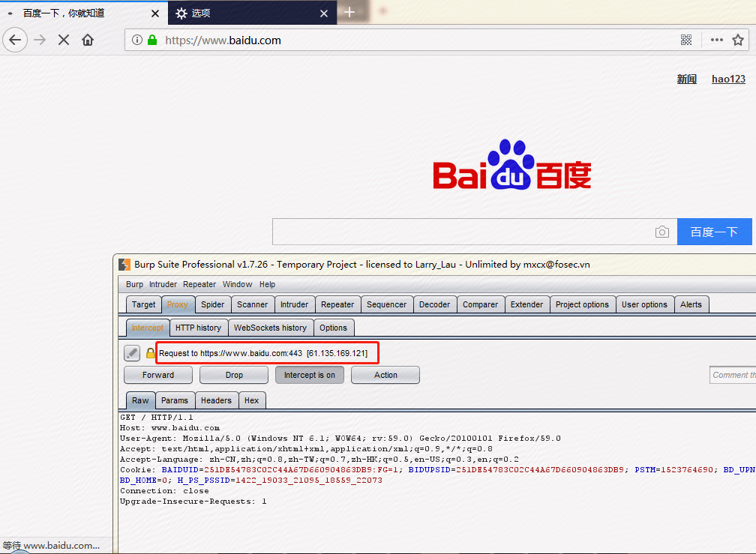Viewport: 756px width, 554px height.
Task: Switch to the 选项 browser tab
Action: click(250, 13)
